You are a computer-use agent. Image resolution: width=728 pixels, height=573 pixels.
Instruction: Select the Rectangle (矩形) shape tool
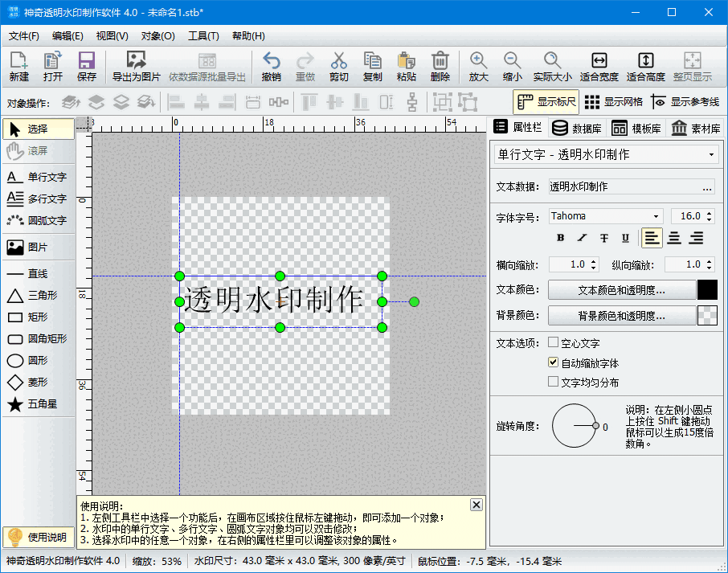pos(37,318)
